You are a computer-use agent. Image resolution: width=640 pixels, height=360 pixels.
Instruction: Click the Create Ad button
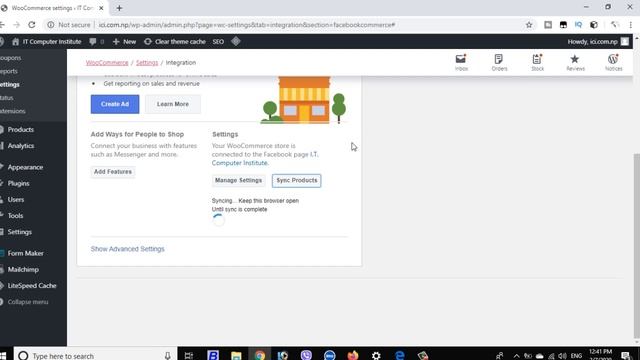pos(115,104)
